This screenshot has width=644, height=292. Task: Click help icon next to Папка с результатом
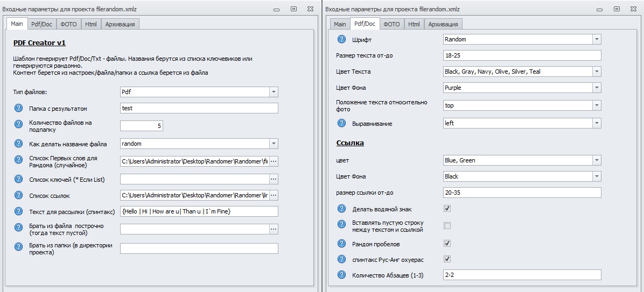[x=18, y=109]
